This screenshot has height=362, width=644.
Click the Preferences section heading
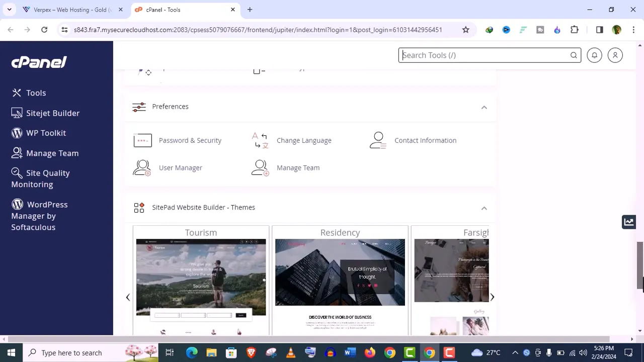tap(170, 107)
